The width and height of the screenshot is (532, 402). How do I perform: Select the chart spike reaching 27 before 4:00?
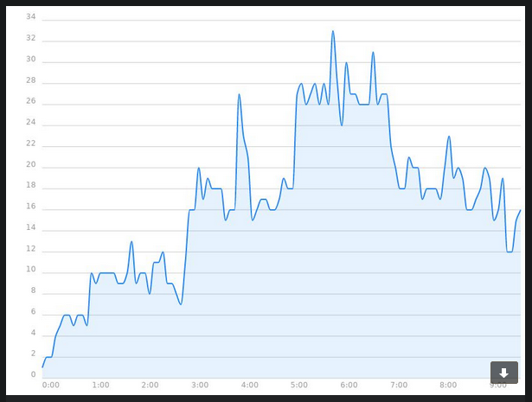coord(240,94)
